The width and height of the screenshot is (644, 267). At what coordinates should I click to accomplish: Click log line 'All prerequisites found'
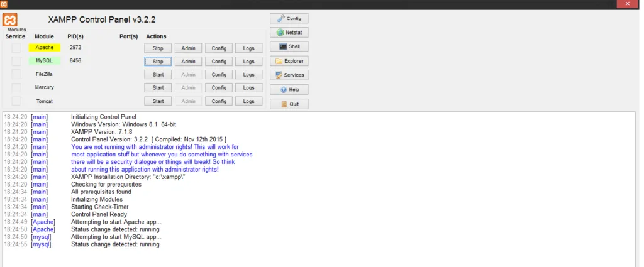click(101, 192)
